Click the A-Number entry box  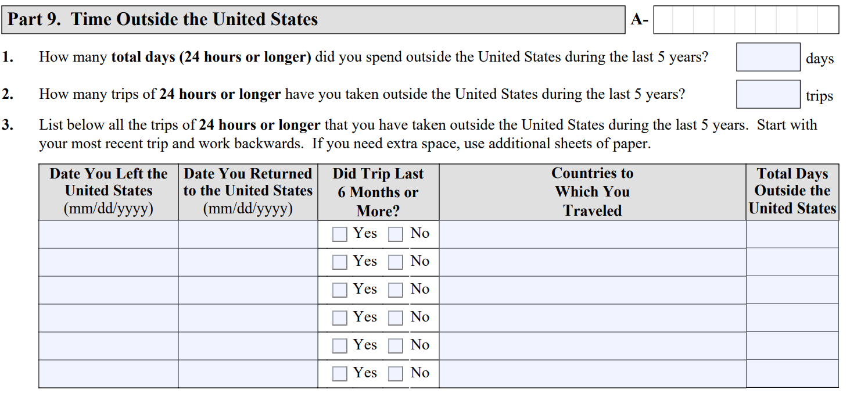(746, 20)
